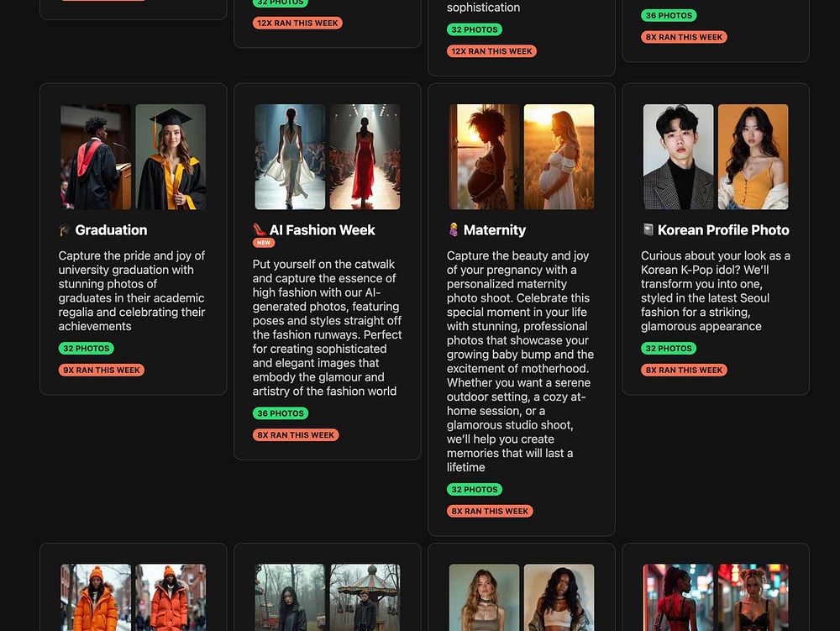Image resolution: width=840 pixels, height=631 pixels.
Task: Open woman in graduation cap thumbnail
Action: tap(171, 157)
